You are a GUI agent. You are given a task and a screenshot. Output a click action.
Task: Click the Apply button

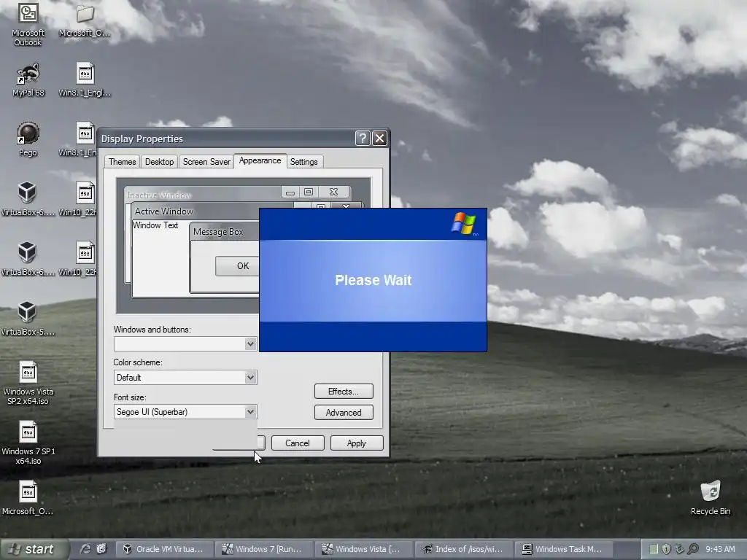[x=356, y=443]
